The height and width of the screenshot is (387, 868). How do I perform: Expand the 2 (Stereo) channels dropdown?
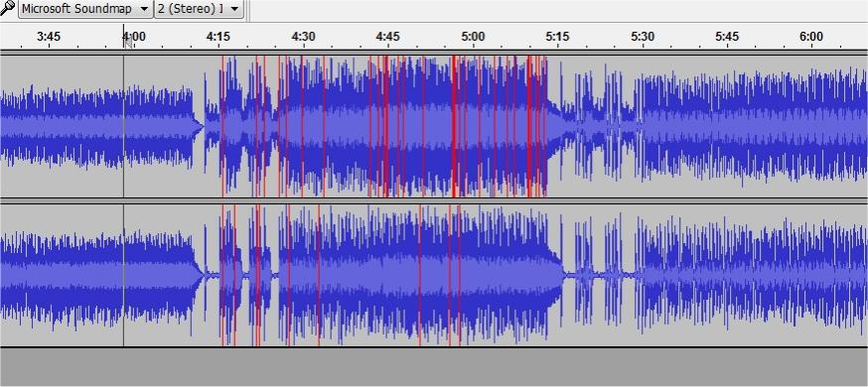click(x=199, y=9)
